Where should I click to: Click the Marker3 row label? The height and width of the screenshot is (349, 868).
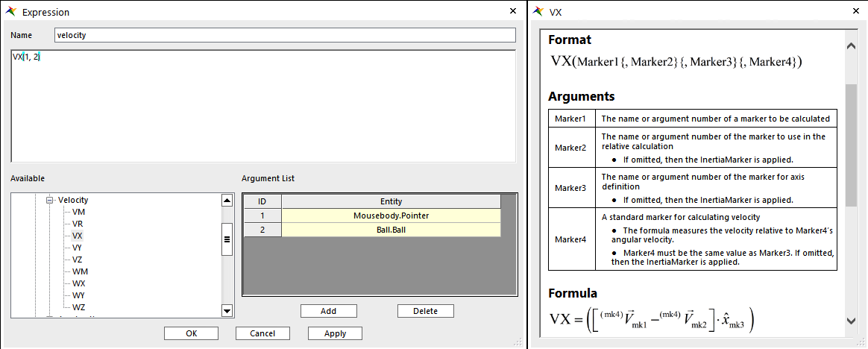coord(570,188)
